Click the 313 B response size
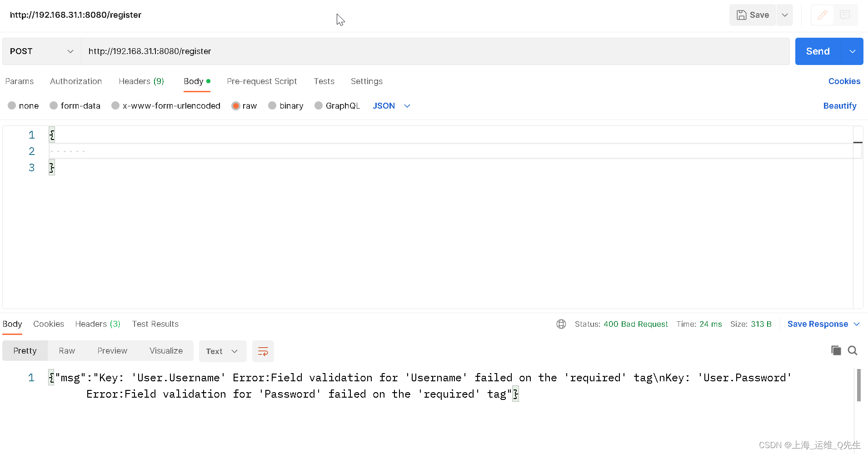This screenshot has width=868, height=454. click(x=761, y=324)
